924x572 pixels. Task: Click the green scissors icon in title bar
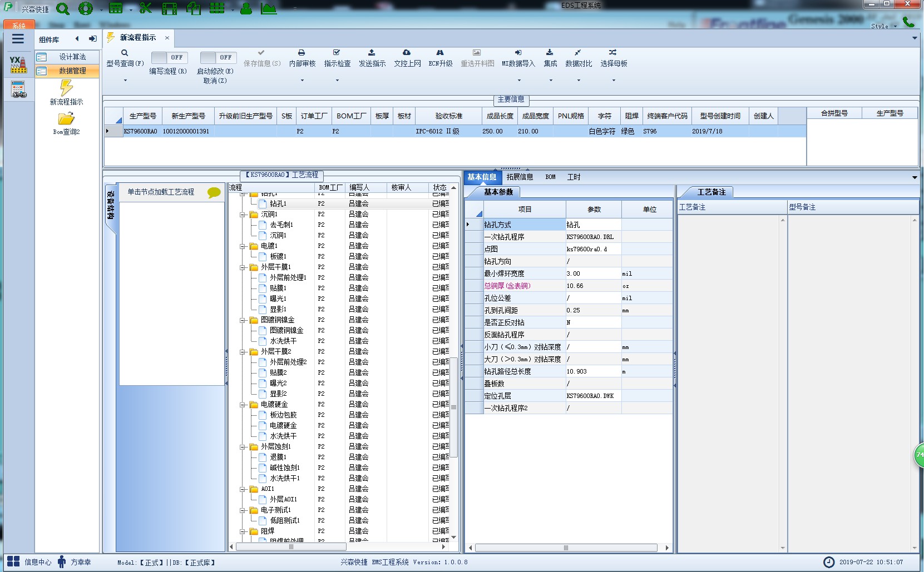click(x=146, y=8)
